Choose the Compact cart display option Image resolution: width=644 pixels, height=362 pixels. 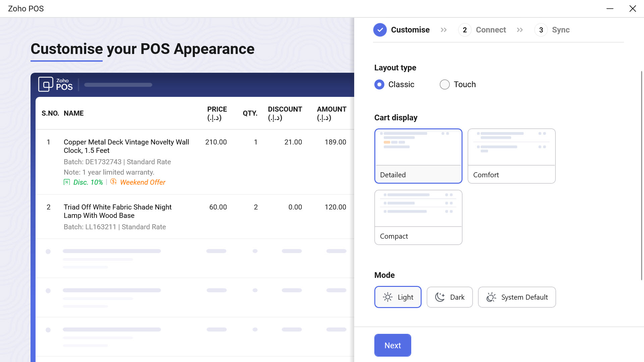click(x=418, y=217)
